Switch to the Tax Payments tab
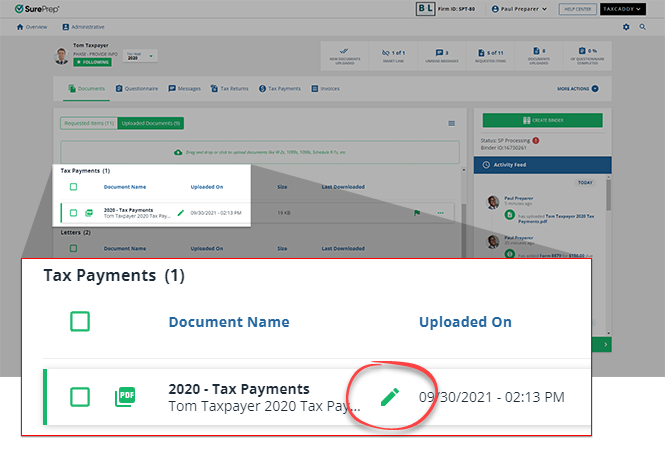This screenshot has height=458, width=665. pyautogui.click(x=280, y=89)
